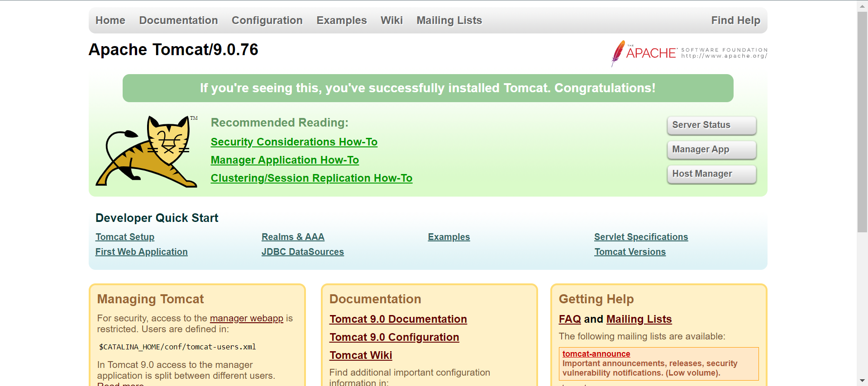Open the Manager App button

click(x=711, y=150)
